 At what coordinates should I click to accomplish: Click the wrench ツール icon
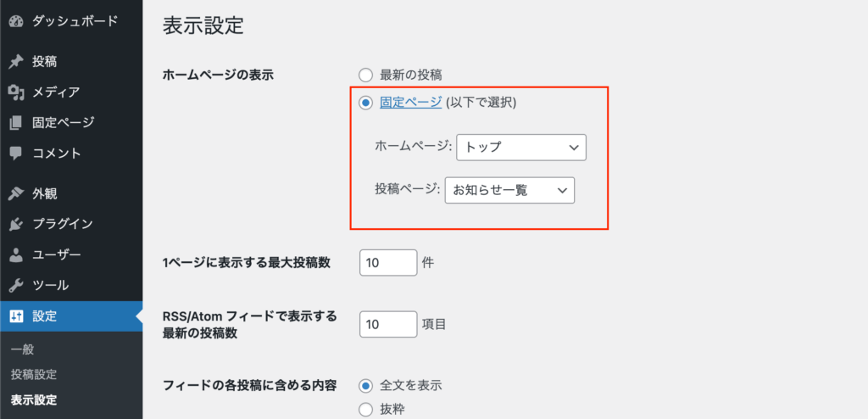(15, 285)
